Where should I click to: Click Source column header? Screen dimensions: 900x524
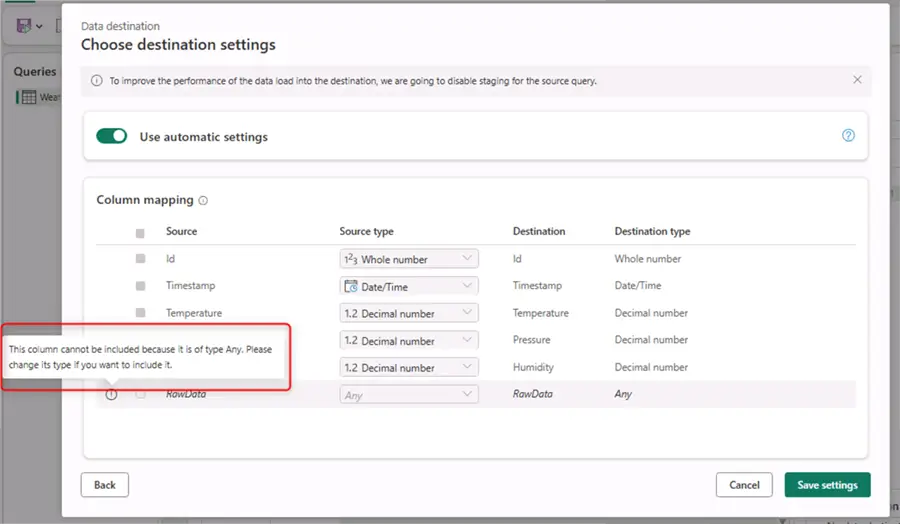181,231
